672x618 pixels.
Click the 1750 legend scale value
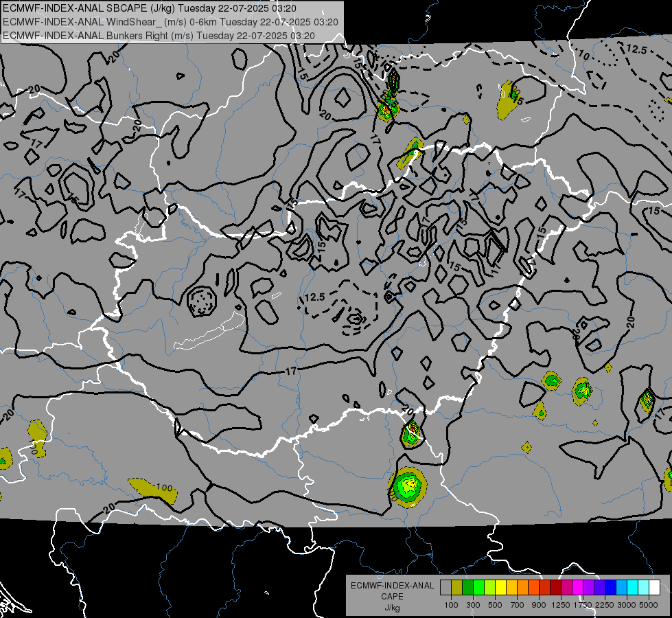pyautogui.click(x=583, y=605)
